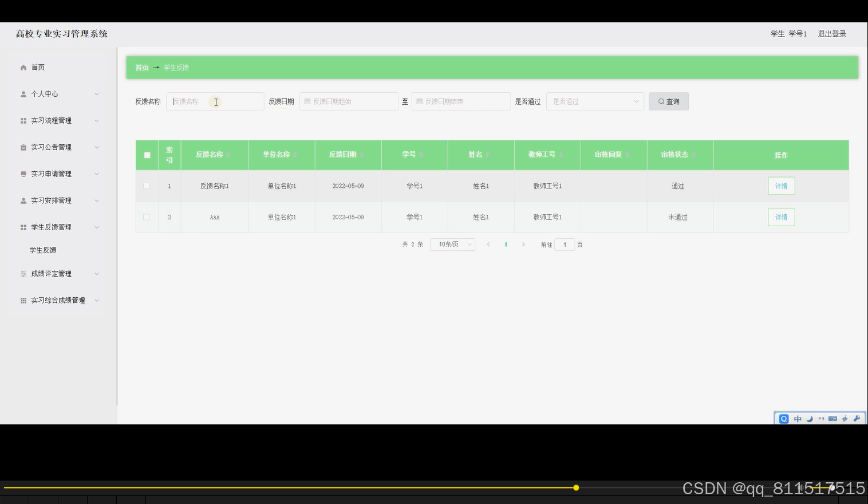Click the sort icon beside 审核状态 header
The height and width of the screenshot is (504, 868).
coord(693,155)
